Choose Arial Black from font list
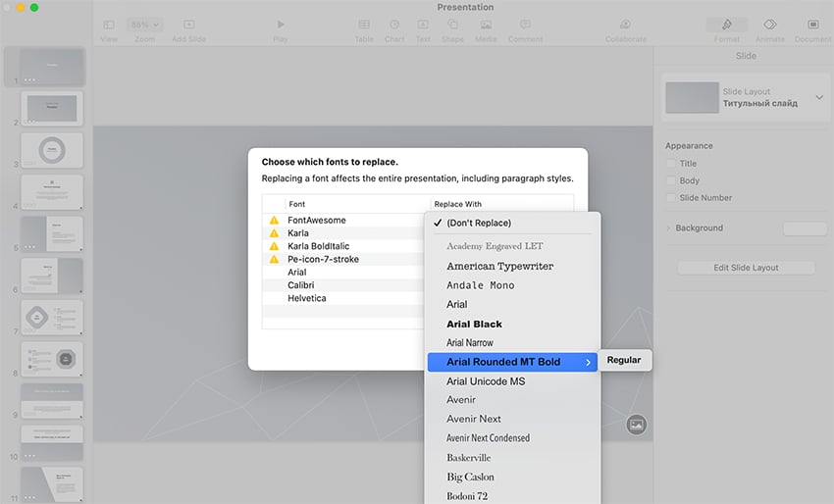The image size is (834, 504). pos(474,324)
